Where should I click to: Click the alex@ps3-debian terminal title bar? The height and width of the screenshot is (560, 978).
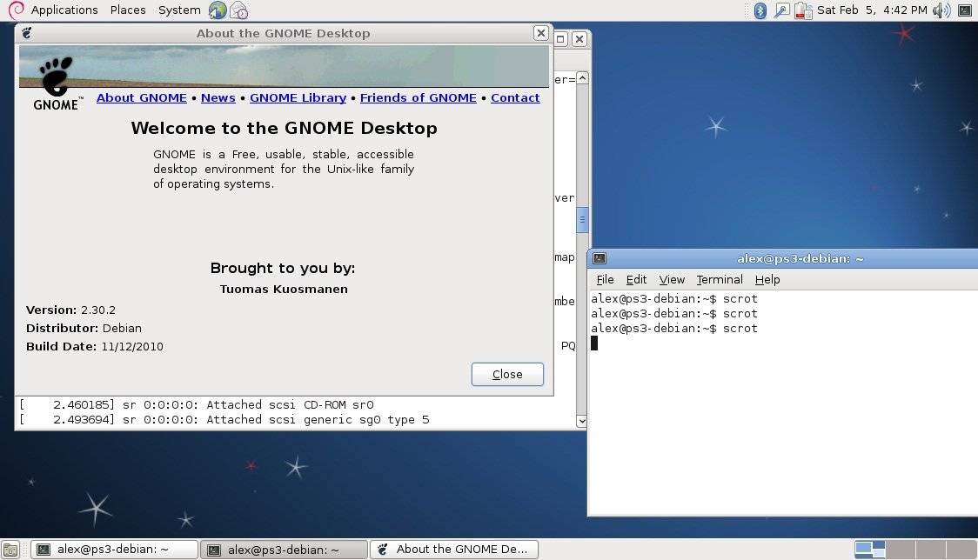[783, 258]
